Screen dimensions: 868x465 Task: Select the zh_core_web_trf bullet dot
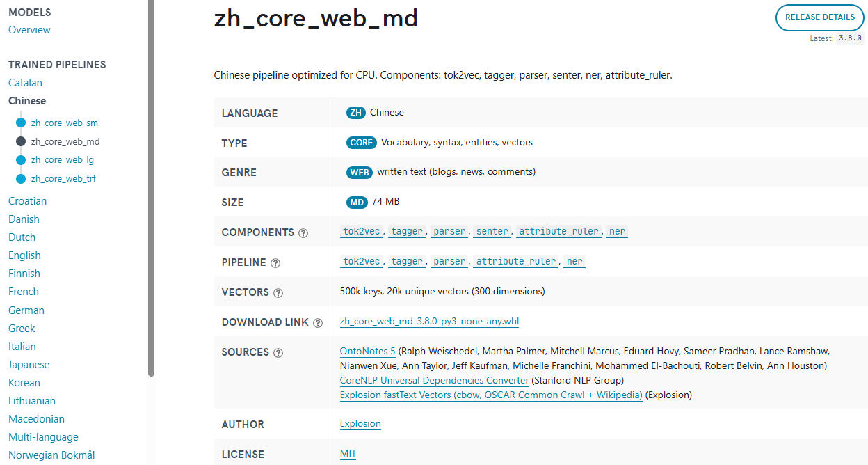tap(21, 179)
